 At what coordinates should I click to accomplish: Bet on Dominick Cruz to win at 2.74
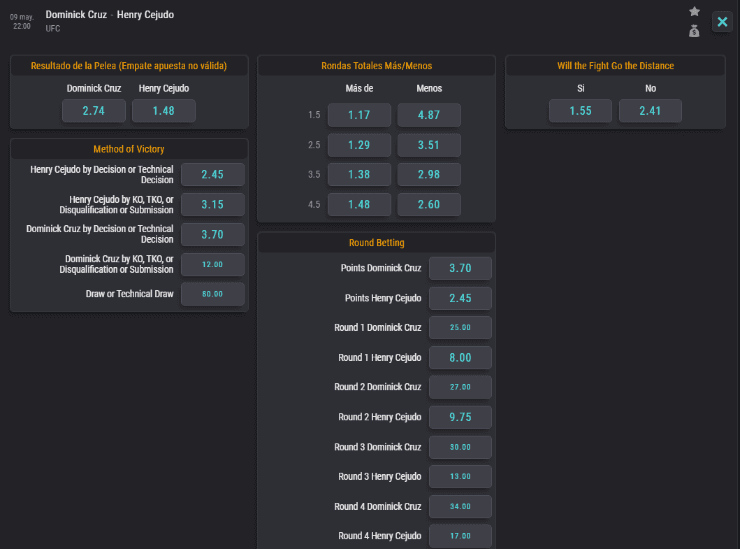click(x=94, y=110)
